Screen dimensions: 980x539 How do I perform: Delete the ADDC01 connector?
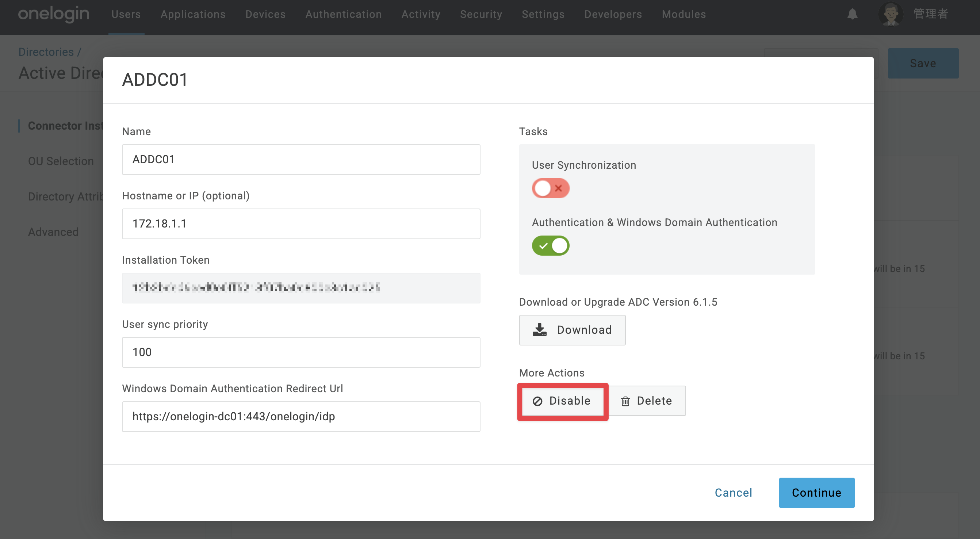(647, 401)
